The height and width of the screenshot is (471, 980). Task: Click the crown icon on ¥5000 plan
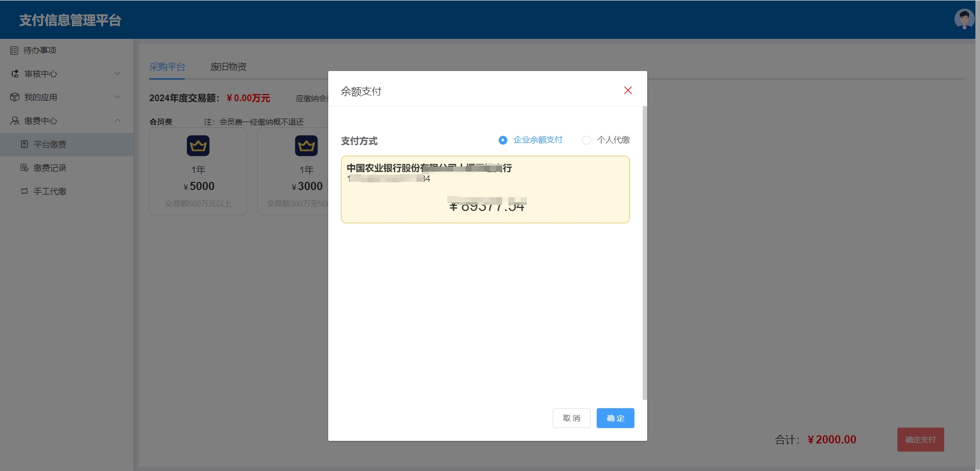coord(198,146)
